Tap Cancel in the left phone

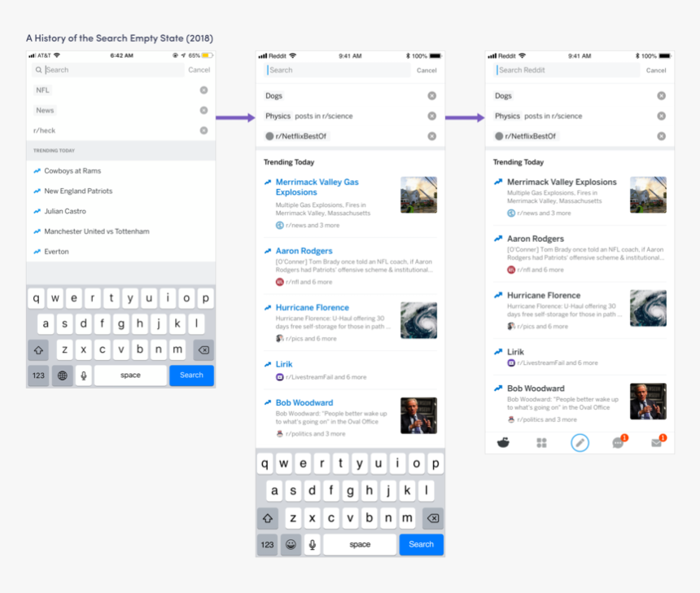pyautogui.click(x=199, y=70)
